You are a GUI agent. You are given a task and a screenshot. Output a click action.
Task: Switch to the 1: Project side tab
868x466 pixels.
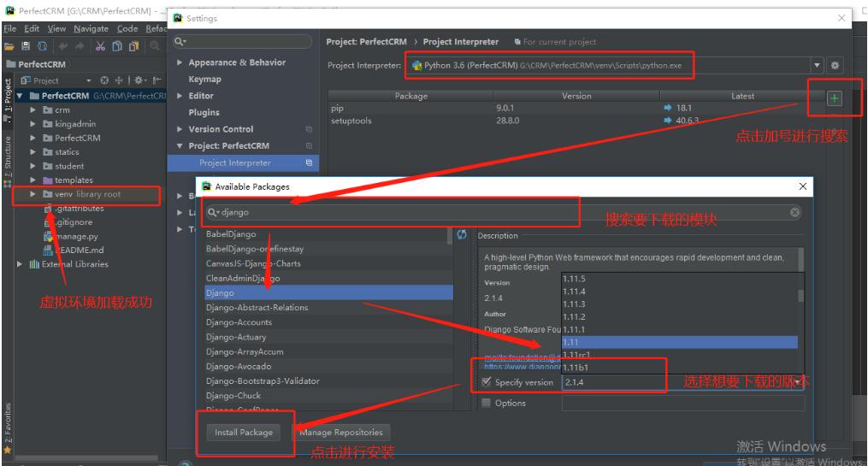coord(7,100)
